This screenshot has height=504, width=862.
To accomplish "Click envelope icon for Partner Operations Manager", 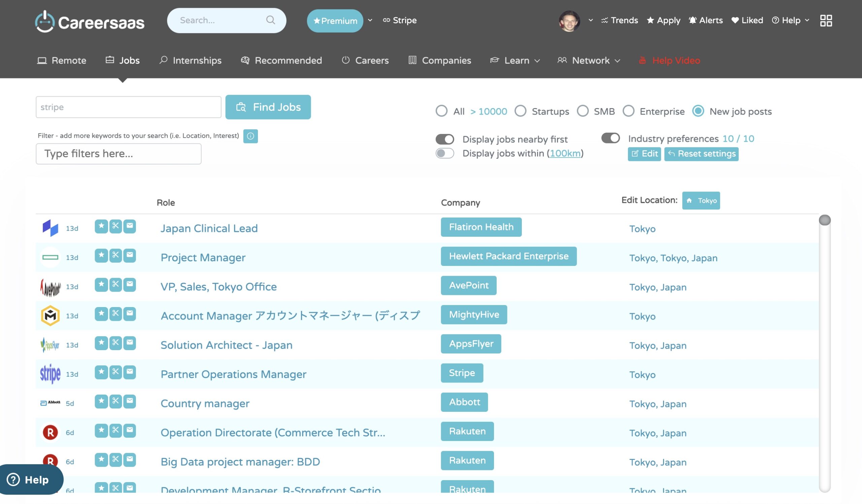I will (x=130, y=372).
